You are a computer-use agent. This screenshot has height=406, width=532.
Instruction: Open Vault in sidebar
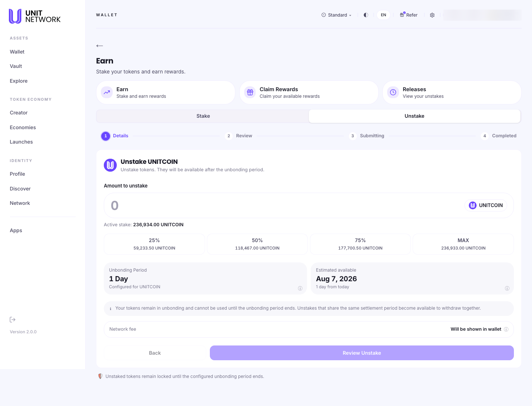(16, 66)
